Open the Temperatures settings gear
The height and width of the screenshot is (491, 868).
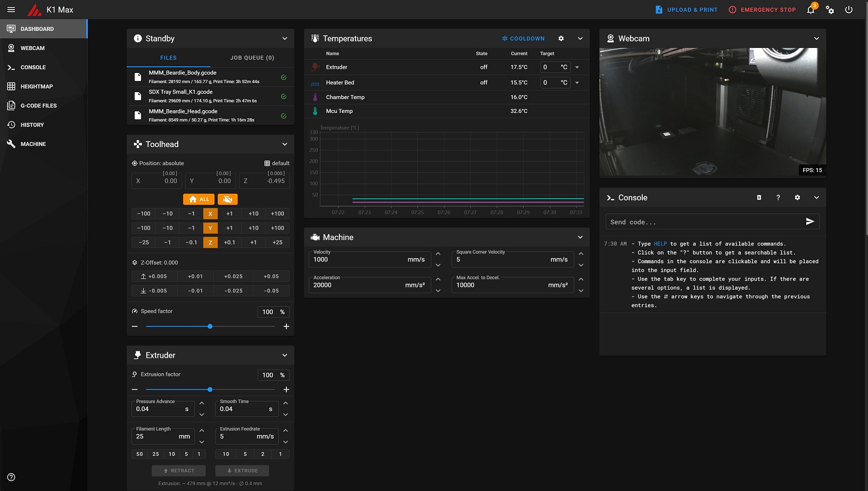[561, 38]
